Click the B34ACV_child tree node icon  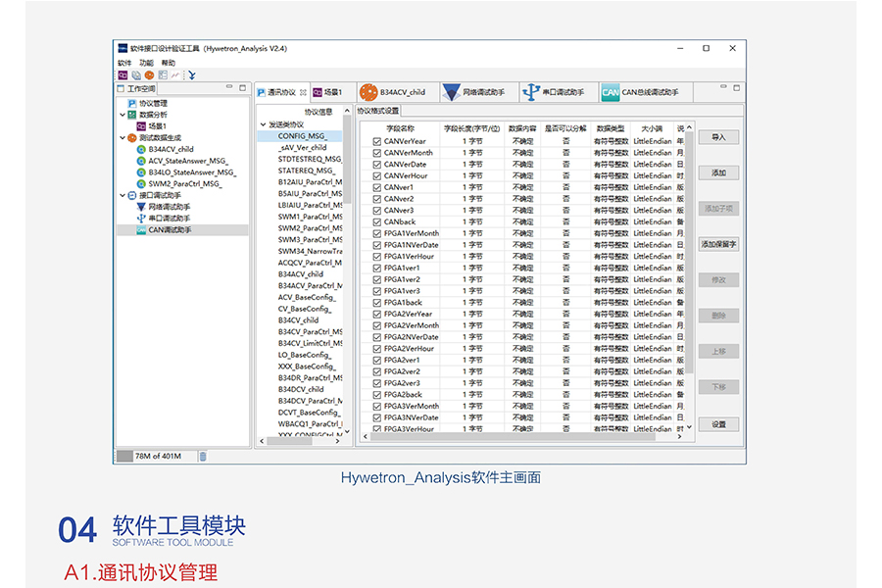pyautogui.click(x=141, y=149)
